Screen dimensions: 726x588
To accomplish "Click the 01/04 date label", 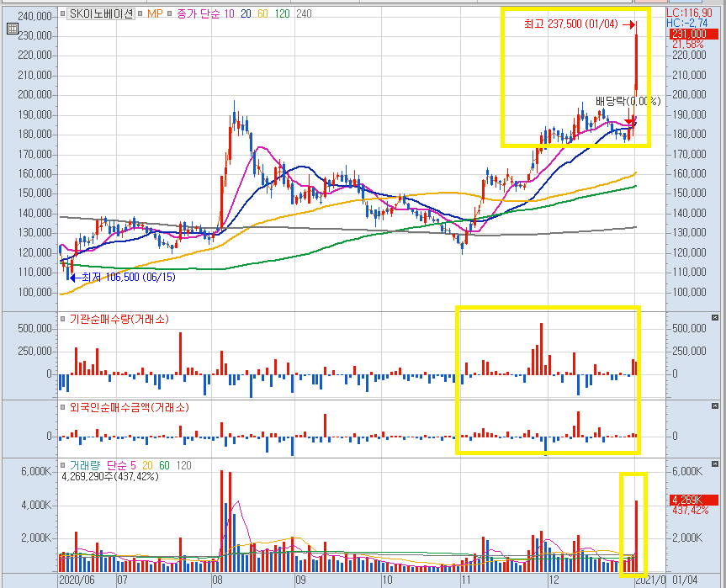I will point(685,580).
